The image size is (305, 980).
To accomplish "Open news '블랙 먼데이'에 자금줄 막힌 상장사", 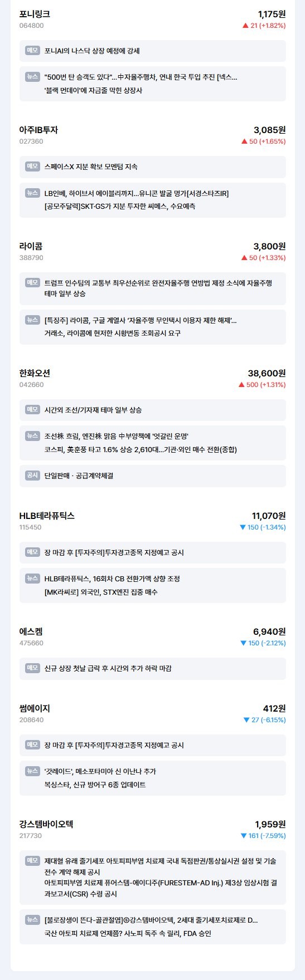I will click(93, 90).
